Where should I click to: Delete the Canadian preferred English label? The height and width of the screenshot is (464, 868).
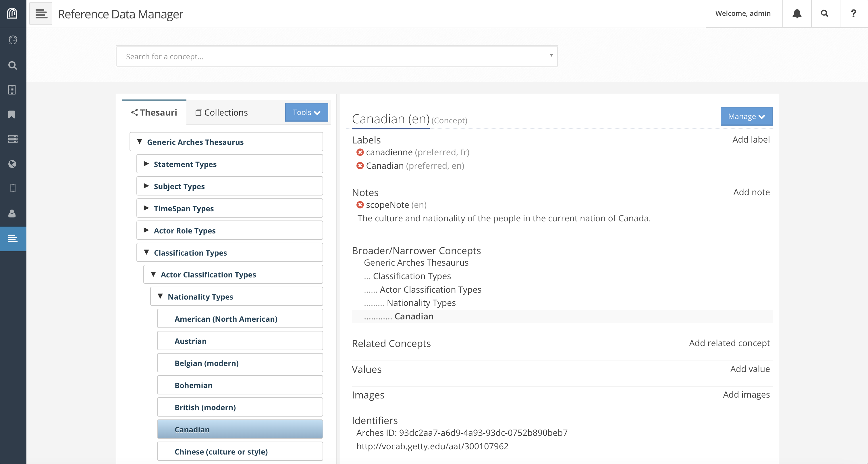tap(360, 166)
